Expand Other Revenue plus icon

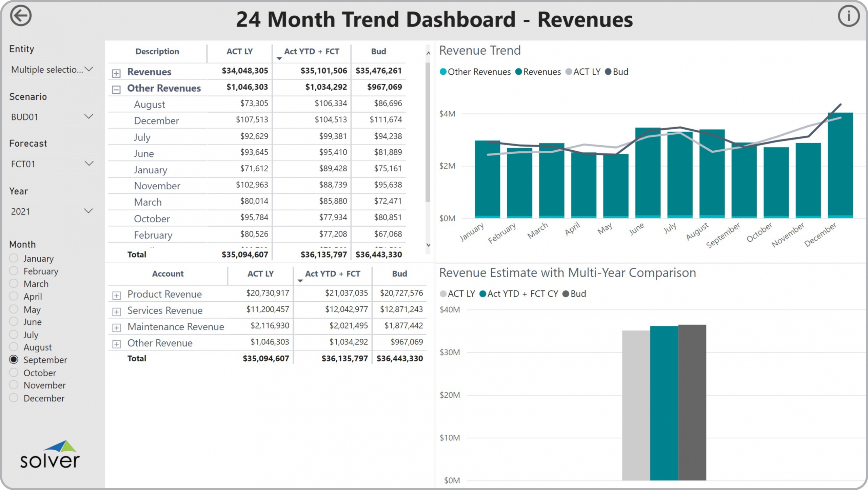pyautogui.click(x=116, y=344)
